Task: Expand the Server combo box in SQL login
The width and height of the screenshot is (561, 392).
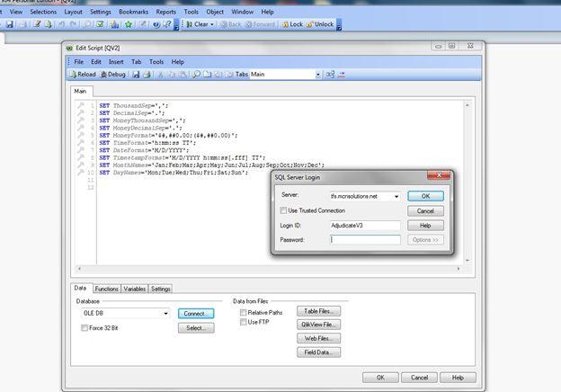Action: click(396, 195)
